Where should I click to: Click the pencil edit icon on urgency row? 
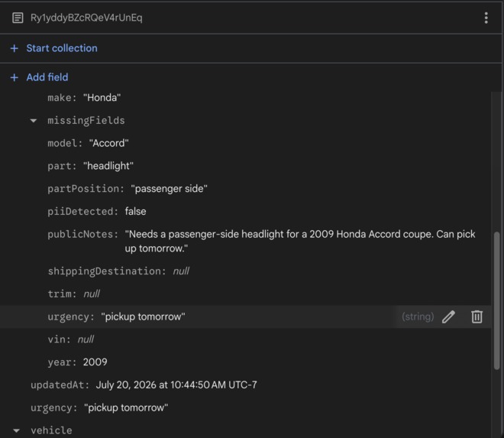(448, 316)
